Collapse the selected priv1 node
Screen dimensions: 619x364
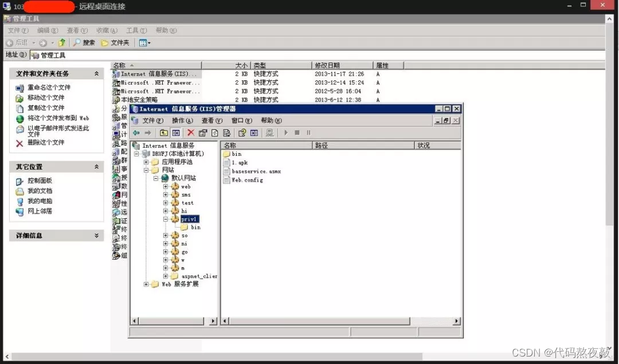166,219
